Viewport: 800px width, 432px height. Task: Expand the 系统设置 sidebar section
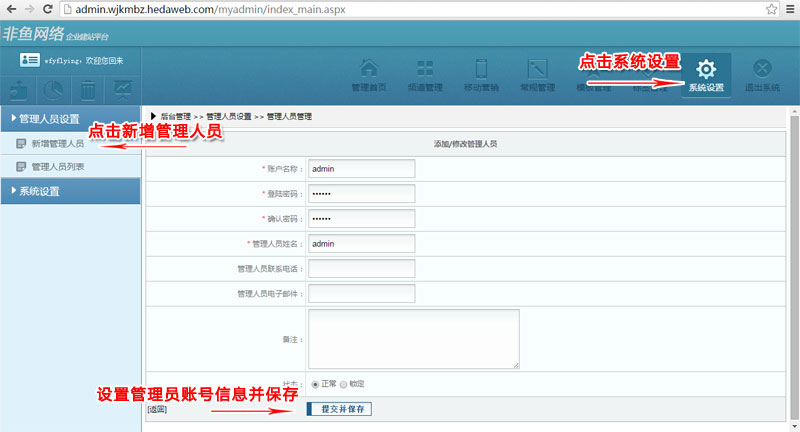point(70,191)
